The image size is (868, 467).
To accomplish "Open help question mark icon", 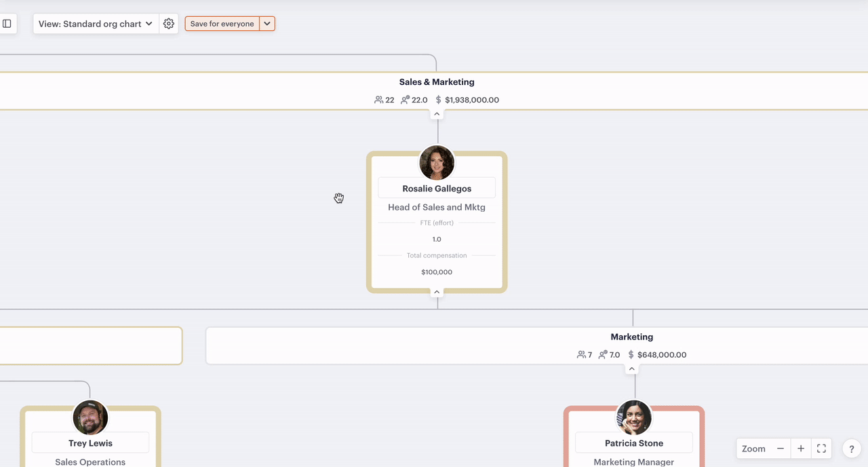I will click(x=852, y=449).
